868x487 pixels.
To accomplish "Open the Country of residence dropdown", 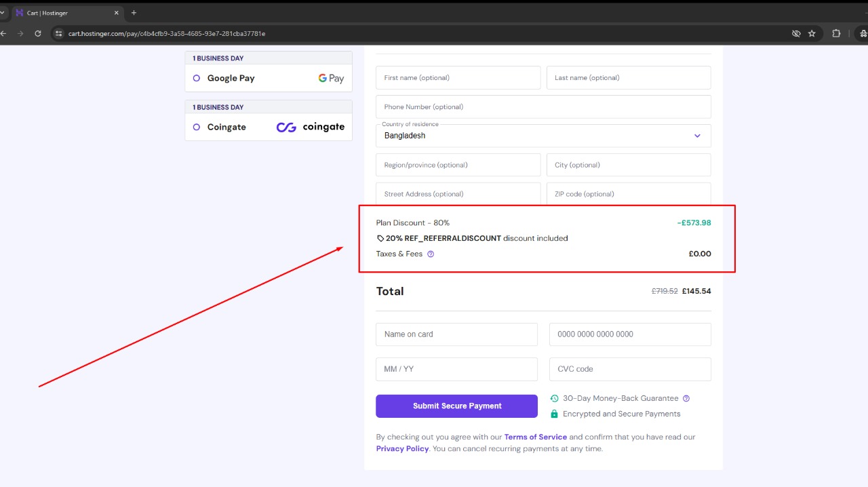I will (542, 136).
